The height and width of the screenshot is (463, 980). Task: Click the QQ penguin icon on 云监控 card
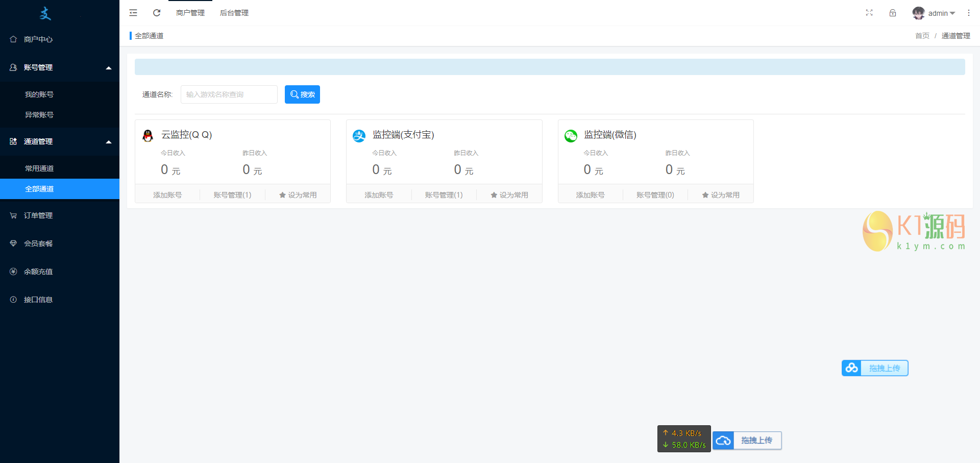[148, 135]
